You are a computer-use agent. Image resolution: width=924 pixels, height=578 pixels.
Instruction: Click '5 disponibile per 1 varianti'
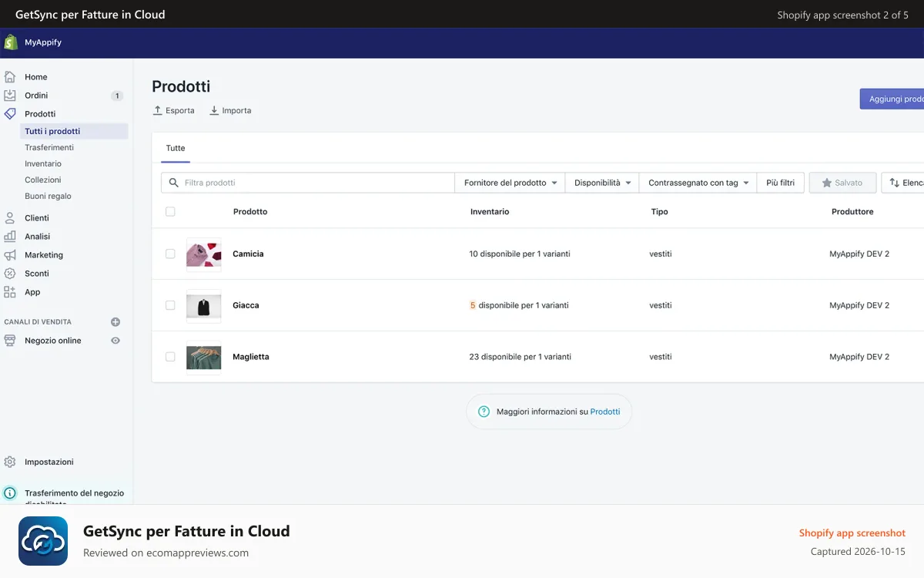pyautogui.click(x=519, y=305)
